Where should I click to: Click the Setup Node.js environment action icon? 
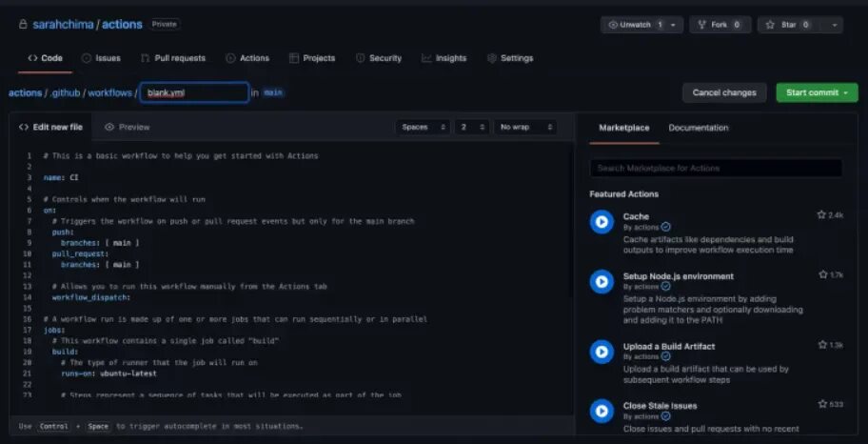602,282
